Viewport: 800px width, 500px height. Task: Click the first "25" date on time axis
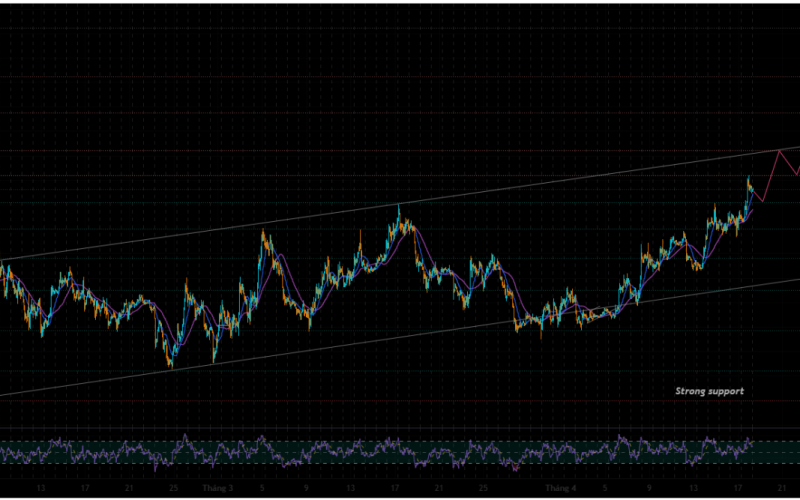174,488
